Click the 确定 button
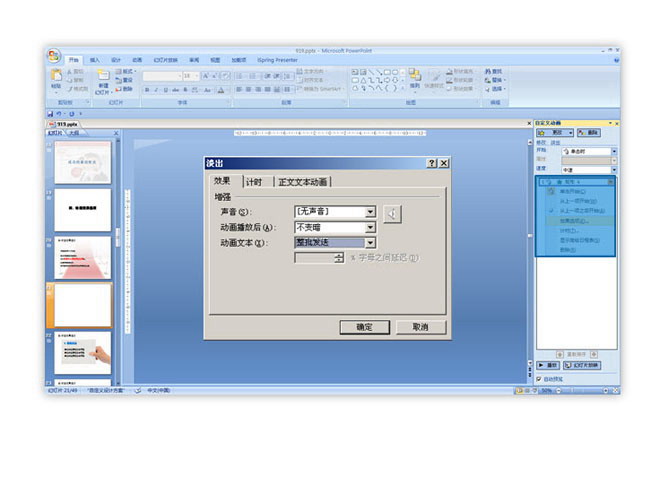 click(x=365, y=327)
